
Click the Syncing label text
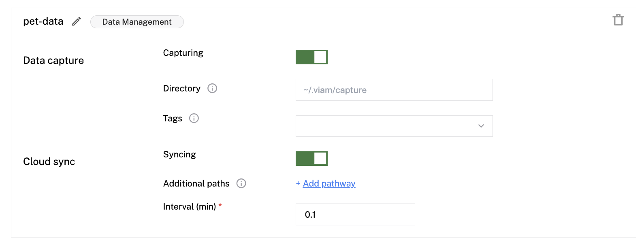point(179,155)
